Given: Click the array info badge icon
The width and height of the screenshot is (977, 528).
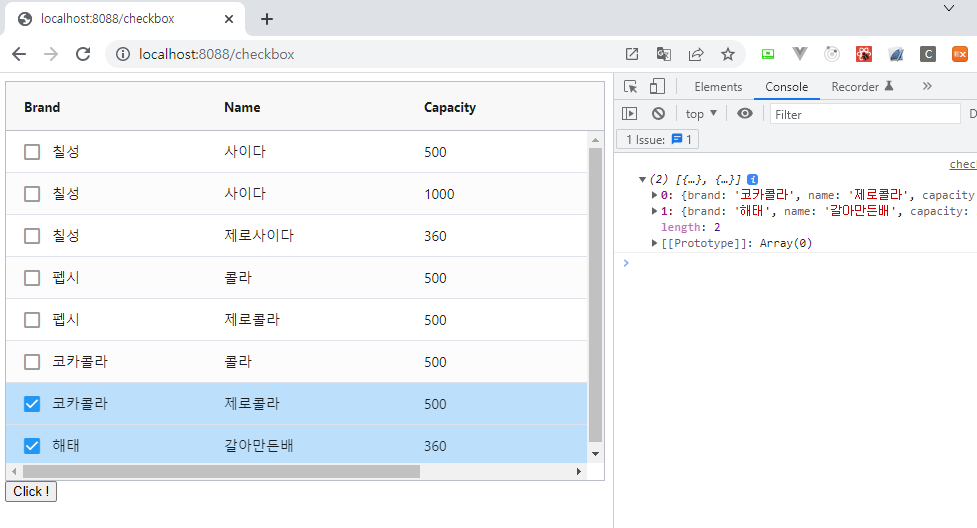Looking at the screenshot, I should [x=753, y=180].
